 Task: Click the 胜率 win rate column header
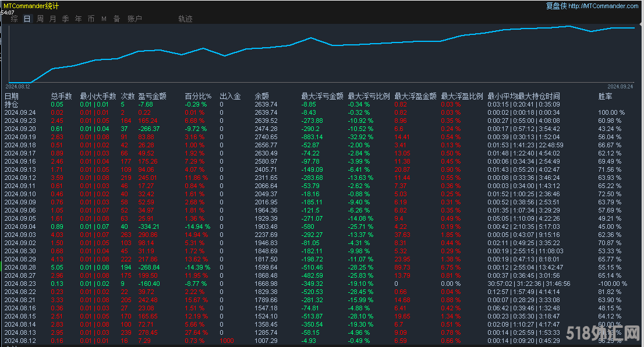click(x=605, y=96)
